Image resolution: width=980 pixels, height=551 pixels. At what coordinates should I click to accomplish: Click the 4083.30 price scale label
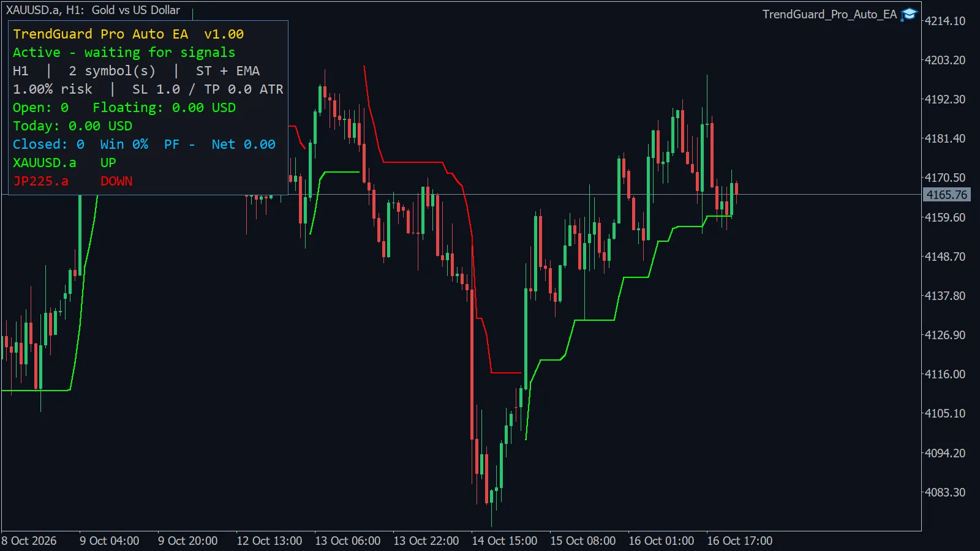(945, 492)
